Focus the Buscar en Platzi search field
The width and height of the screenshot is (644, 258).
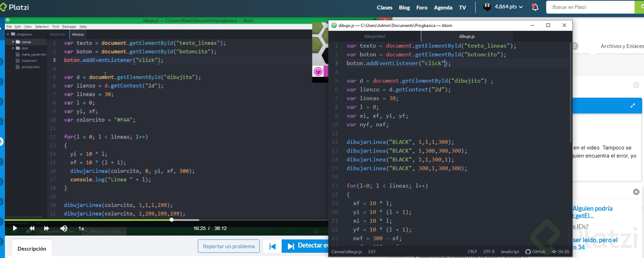(590, 7)
